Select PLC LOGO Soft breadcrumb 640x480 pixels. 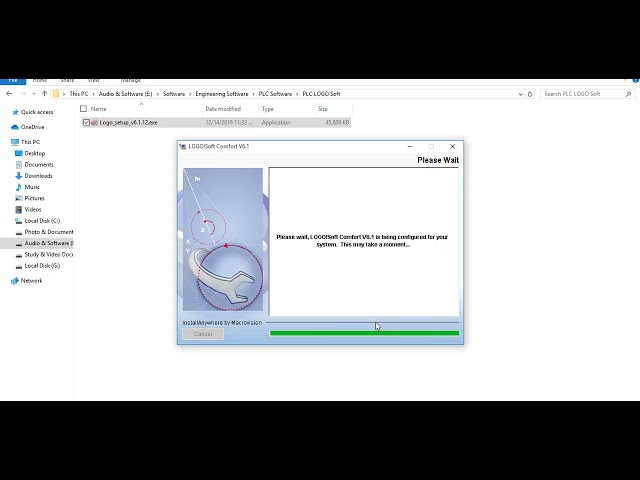click(x=321, y=94)
